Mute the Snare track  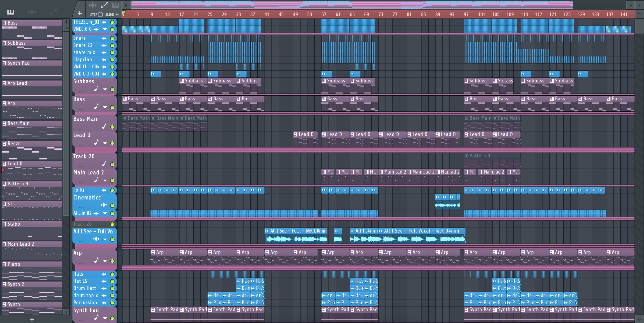tap(112, 38)
